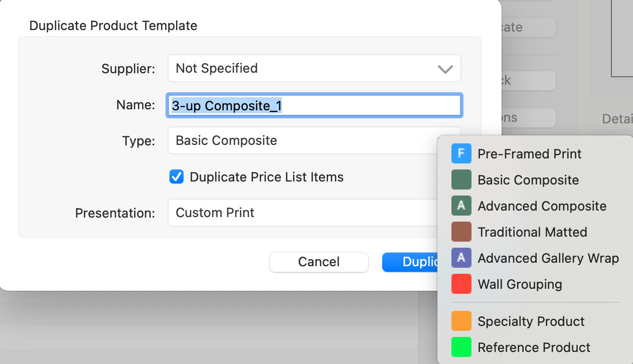Click the Reference Product green icon
Screen dimensions: 633x364
coord(461,347)
